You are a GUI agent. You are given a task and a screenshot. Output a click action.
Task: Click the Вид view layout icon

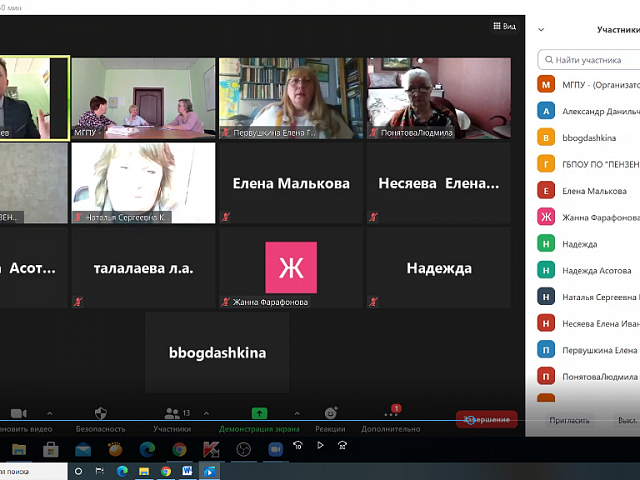pos(504,26)
